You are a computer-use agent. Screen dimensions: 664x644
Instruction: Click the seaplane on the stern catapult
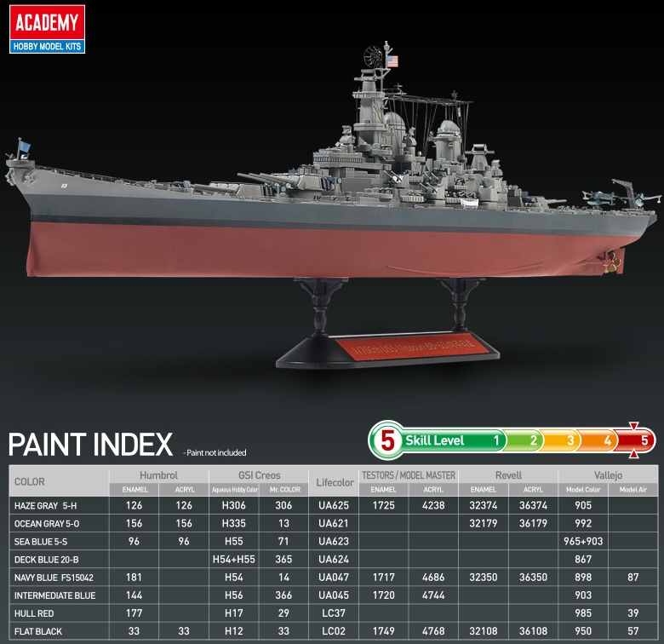[599, 198]
